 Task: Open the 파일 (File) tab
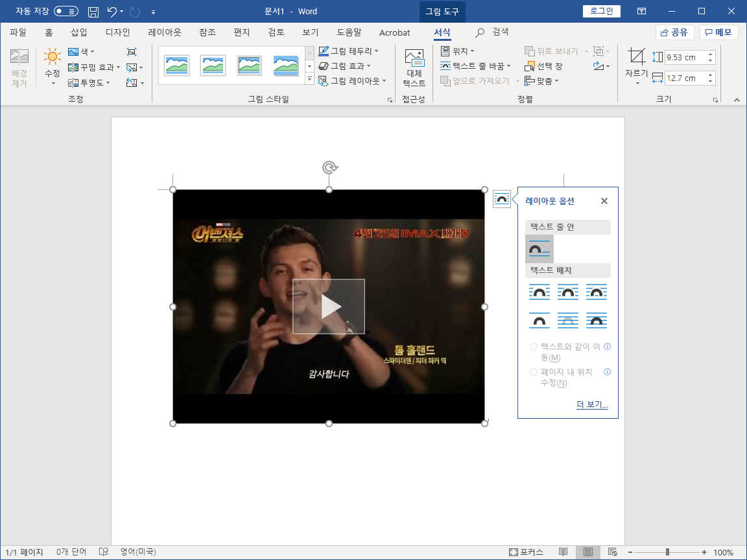tap(18, 32)
